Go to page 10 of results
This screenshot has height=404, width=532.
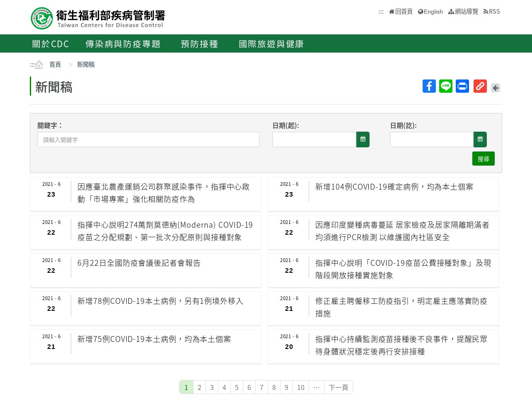point(301,387)
